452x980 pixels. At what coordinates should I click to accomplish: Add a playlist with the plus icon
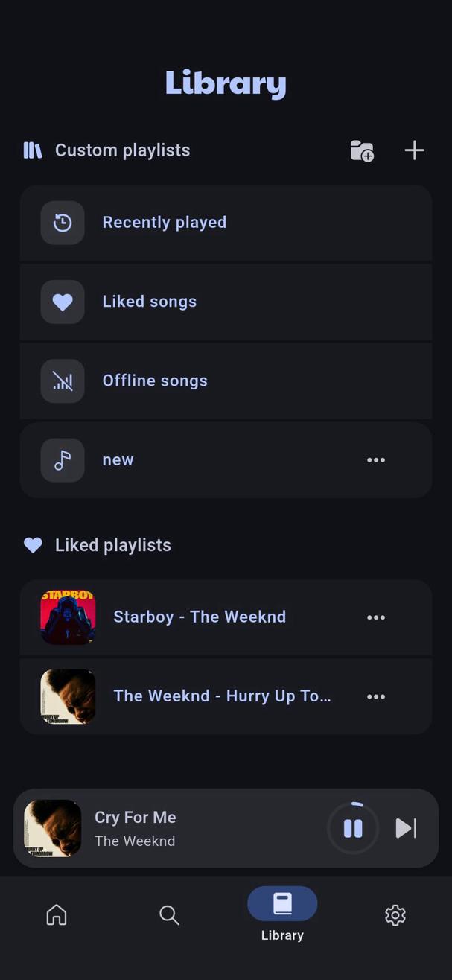point(414,150)
